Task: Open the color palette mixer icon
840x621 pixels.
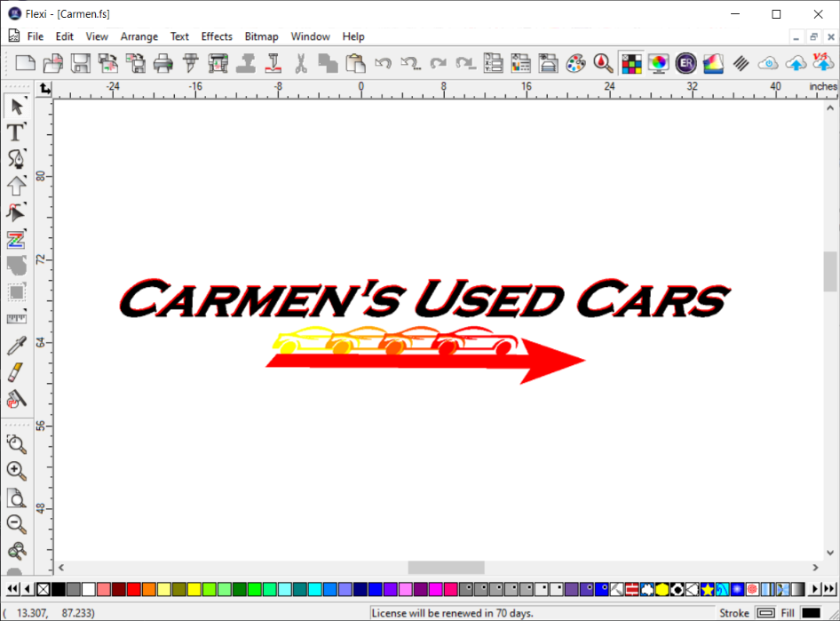Action: [x=575, y=63]
